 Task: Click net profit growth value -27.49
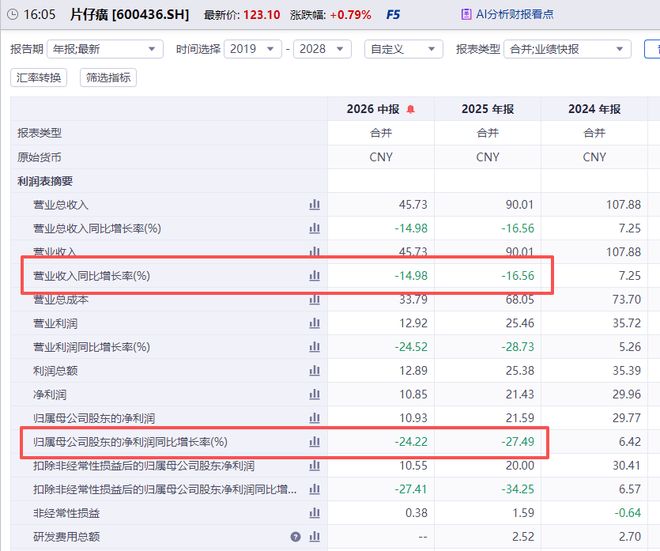[x=518, y=442]
